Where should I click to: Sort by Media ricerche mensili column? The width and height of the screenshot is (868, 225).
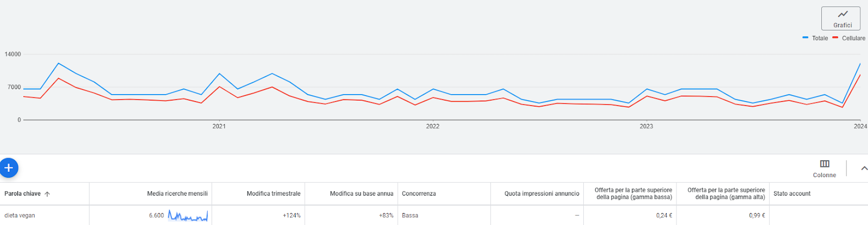(x=177, y=193)
